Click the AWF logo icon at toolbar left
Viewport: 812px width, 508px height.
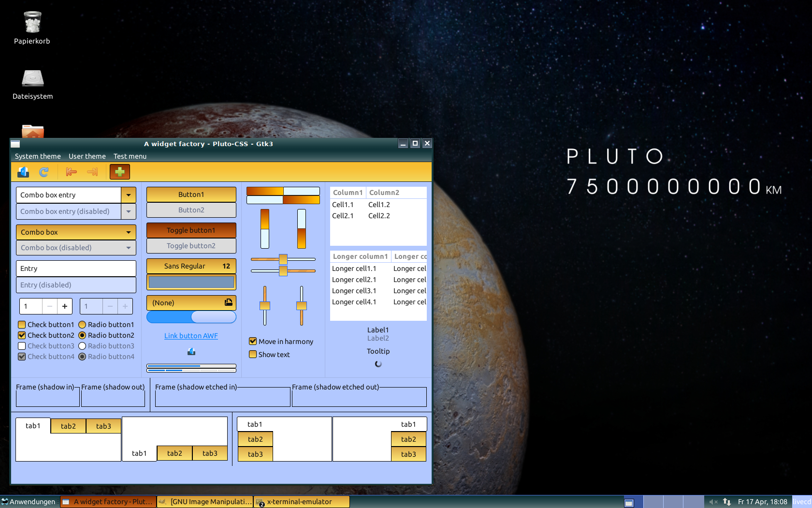(x=23, y=172)
